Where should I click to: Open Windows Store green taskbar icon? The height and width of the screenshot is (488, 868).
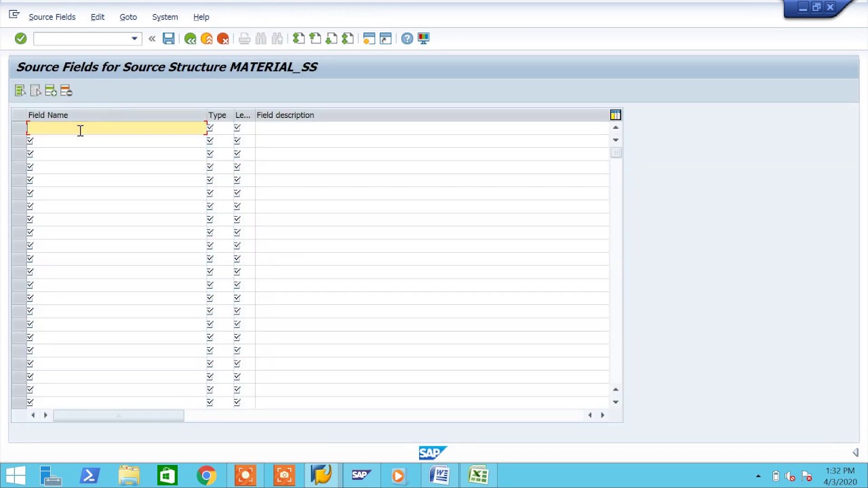pos(167,475)
